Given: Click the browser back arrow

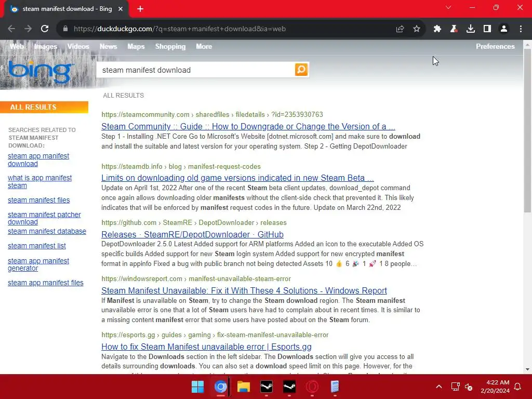Looking at the screenshot, I should coord(11,29).
